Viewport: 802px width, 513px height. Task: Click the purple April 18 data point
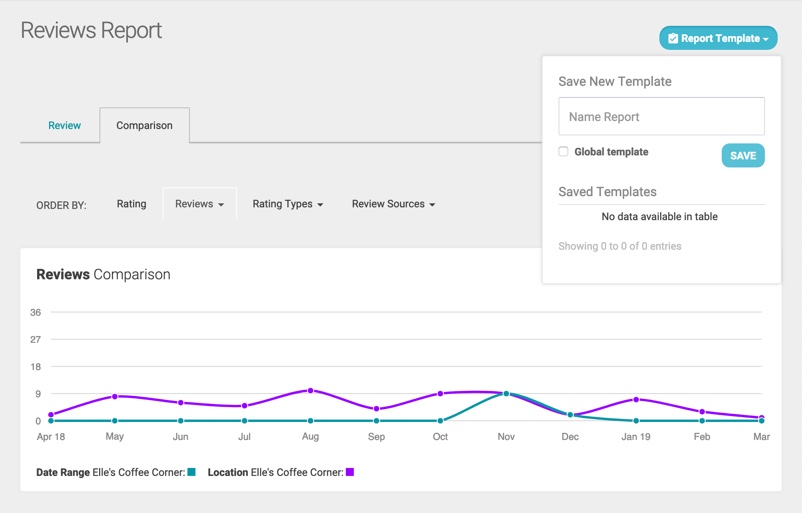[50, 415]
